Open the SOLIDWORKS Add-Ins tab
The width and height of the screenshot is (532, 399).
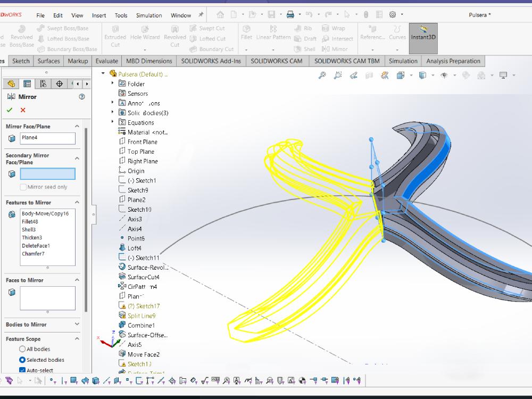click(211, 61)
